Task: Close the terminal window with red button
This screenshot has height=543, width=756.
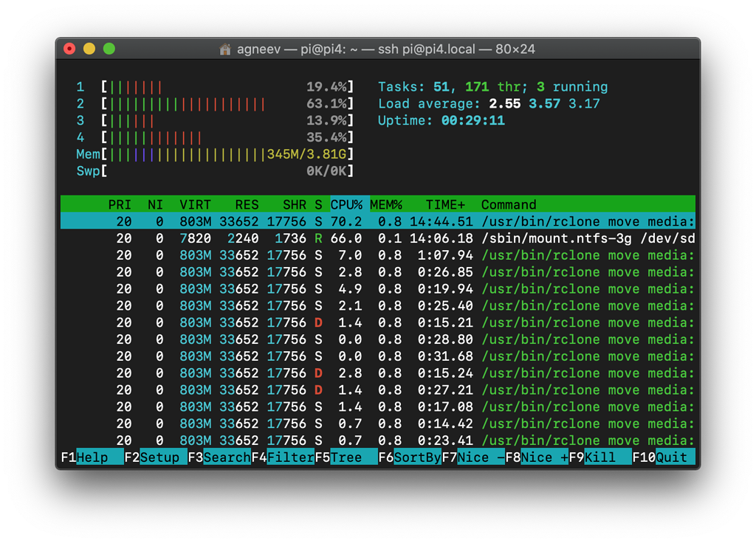Action: coord(69,49)
